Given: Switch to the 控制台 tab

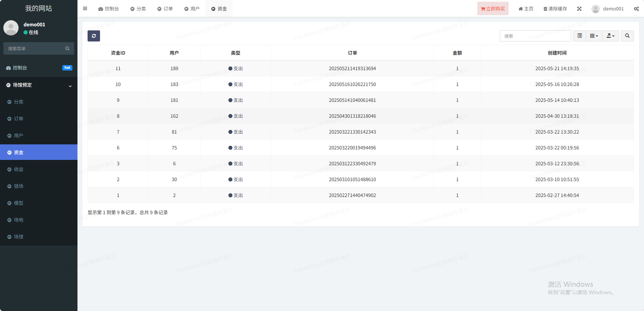Looking at the screenshot, I should pyautogui.click(x=108, y=9).
